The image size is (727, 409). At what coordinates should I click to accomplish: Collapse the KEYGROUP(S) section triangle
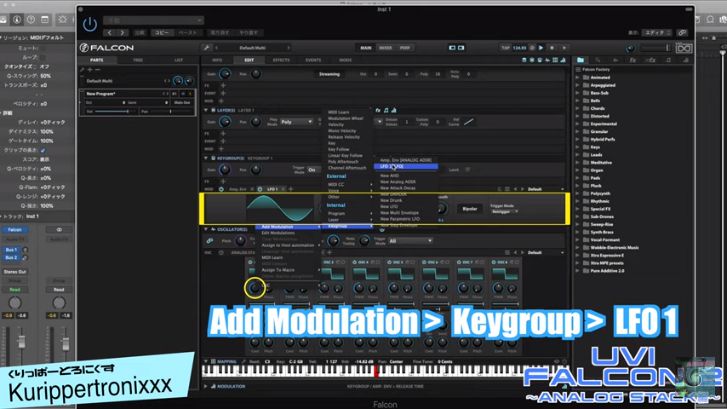point(206,158)
